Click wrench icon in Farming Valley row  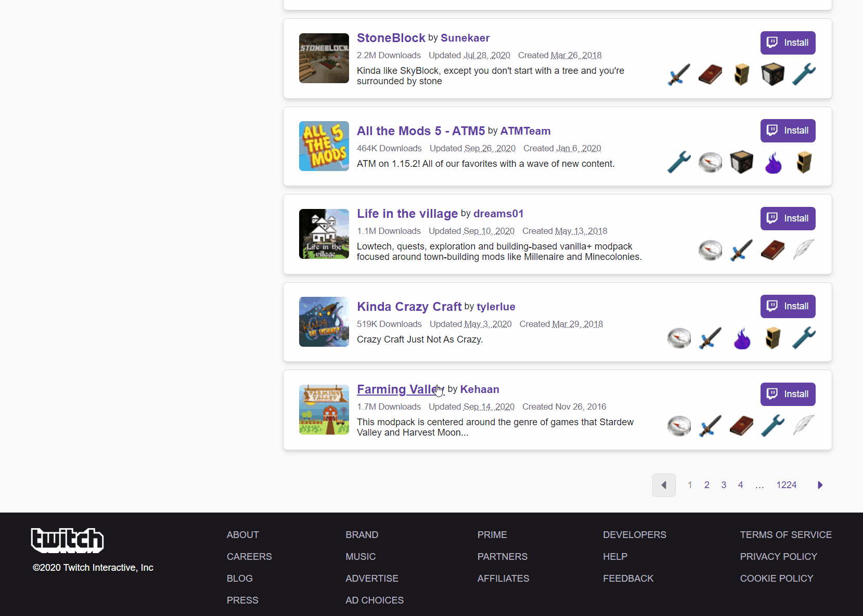point(772,426)
